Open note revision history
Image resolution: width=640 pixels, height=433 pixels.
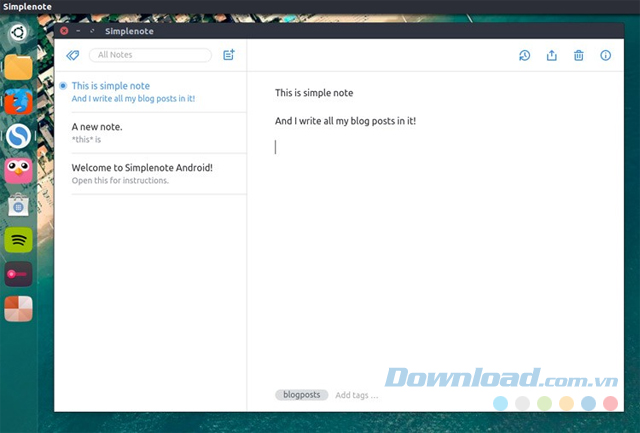pyautogui.click(x=524, y=56)
